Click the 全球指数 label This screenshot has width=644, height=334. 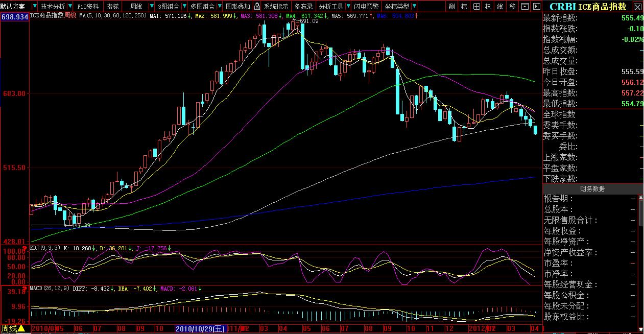click(x=560, y=114)
